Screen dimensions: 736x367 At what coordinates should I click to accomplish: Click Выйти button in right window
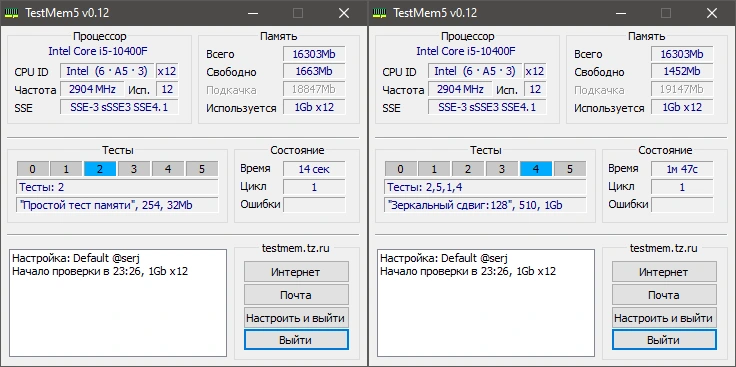point(664,340)
